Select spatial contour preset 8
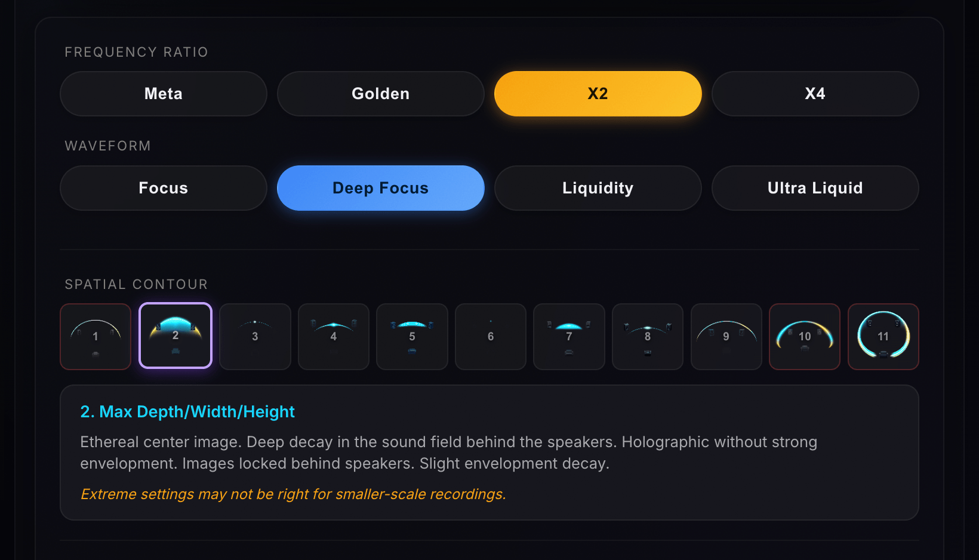The width and height of the screenshot is (979, 560). point(648,337)
